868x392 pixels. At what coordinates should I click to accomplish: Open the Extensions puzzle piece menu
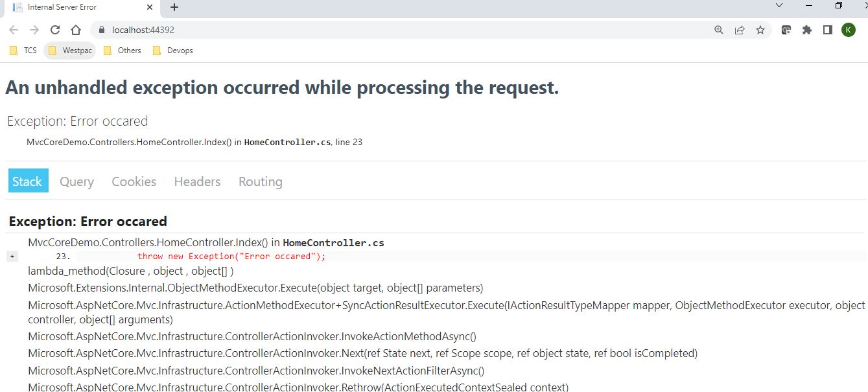[x=806, y=29]
